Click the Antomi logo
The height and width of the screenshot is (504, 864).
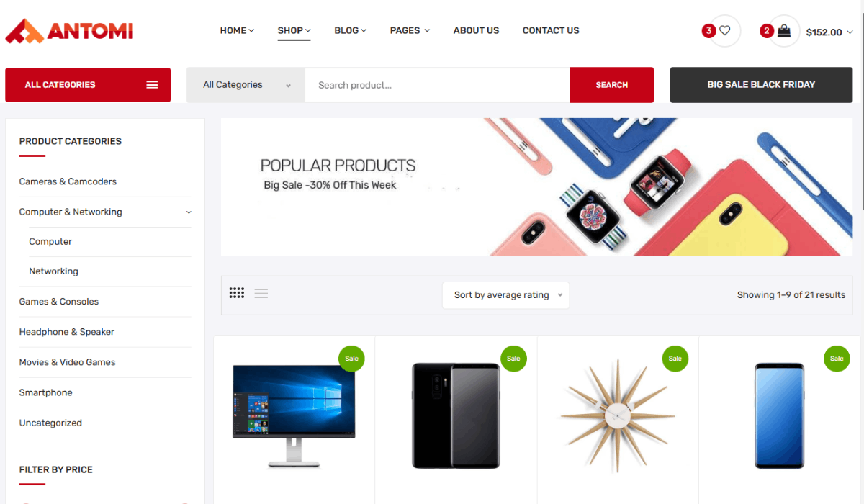(69, 31)
